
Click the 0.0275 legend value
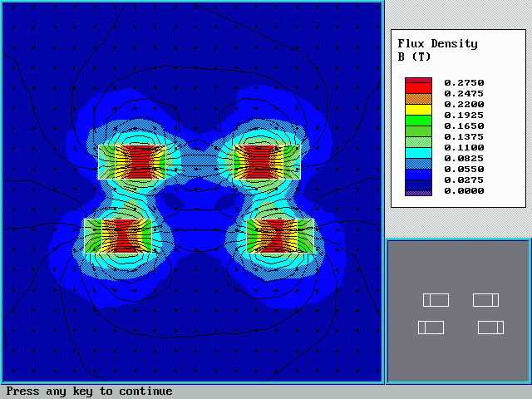[464, 180]
